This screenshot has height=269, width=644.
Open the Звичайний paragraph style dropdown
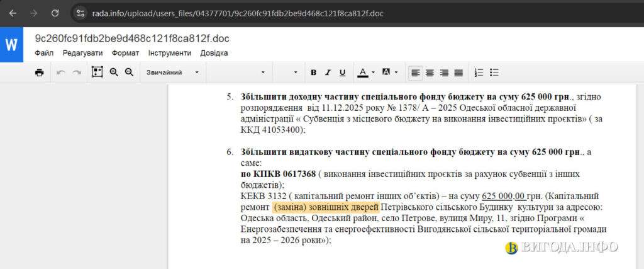(172, 72)
